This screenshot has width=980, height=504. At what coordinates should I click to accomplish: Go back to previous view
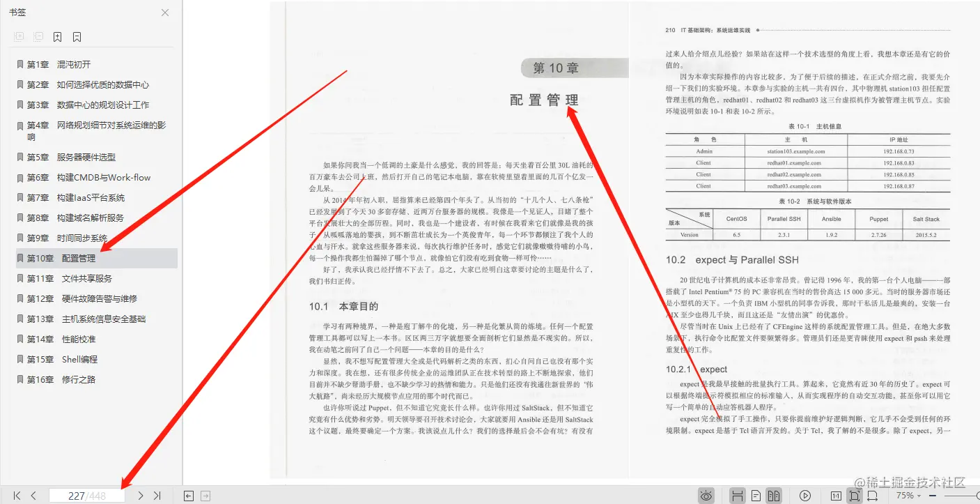188,495
